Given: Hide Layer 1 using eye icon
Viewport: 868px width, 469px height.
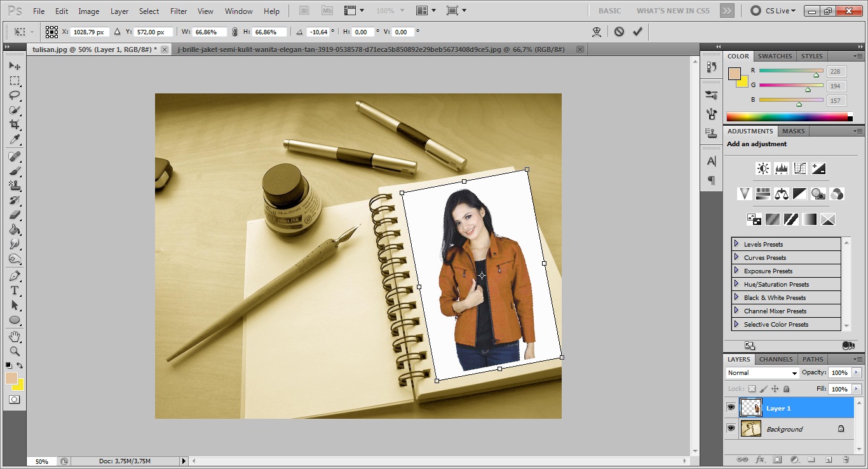Looking at the screenshot, I should 731,407.
